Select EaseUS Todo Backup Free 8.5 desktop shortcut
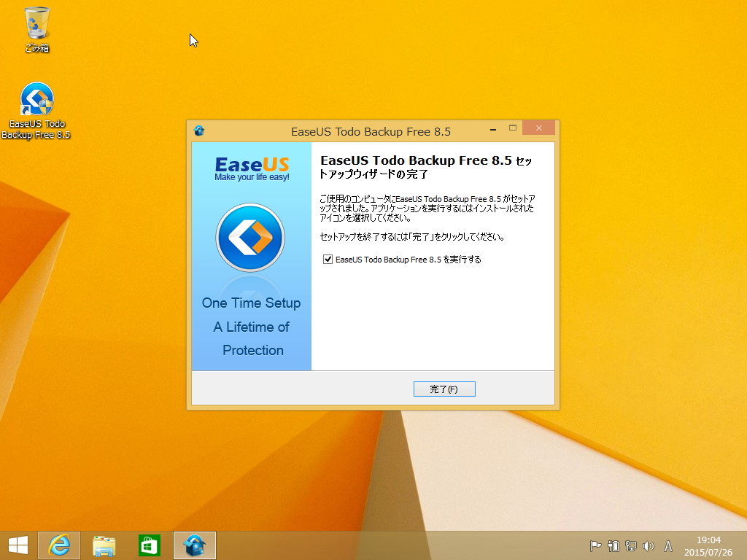This screenshot has width=747, height=560. click(36, 111)
